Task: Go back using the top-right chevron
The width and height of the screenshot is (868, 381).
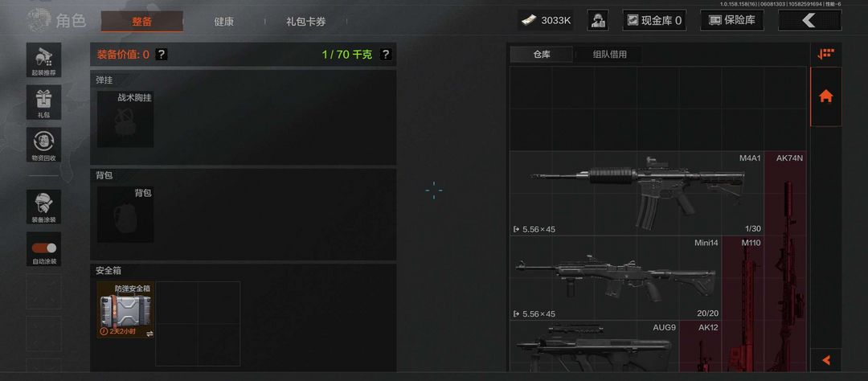Action: pyautogui.click(x=809, y=20)
